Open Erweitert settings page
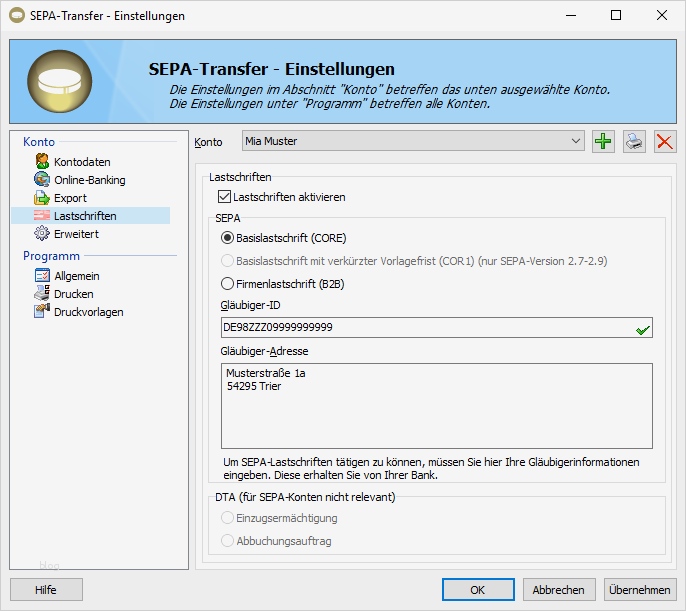This screenshot has width=686, height=611. (77, 234)
